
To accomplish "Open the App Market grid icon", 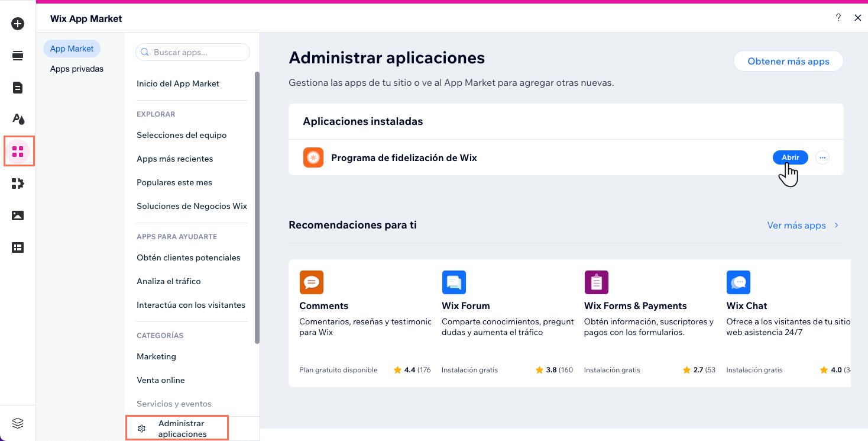I will pyautogui.click(x=18, y=151).
